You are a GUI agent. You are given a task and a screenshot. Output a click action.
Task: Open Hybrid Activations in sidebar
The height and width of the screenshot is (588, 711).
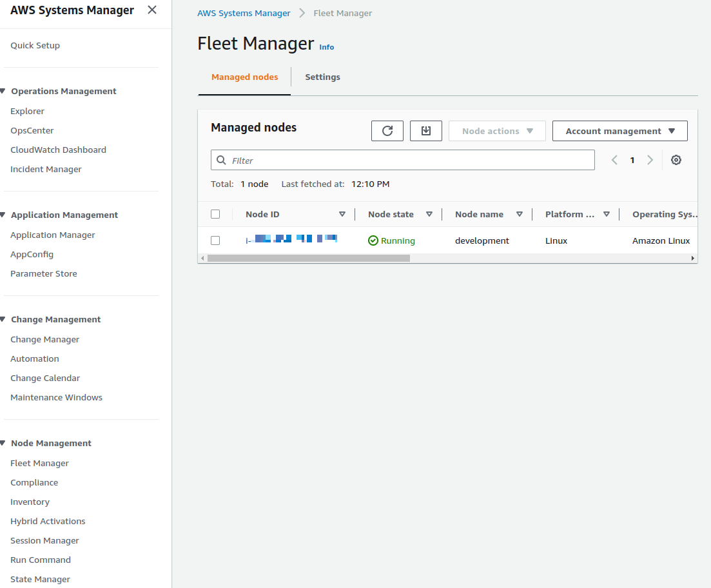(x=48, y=522)
